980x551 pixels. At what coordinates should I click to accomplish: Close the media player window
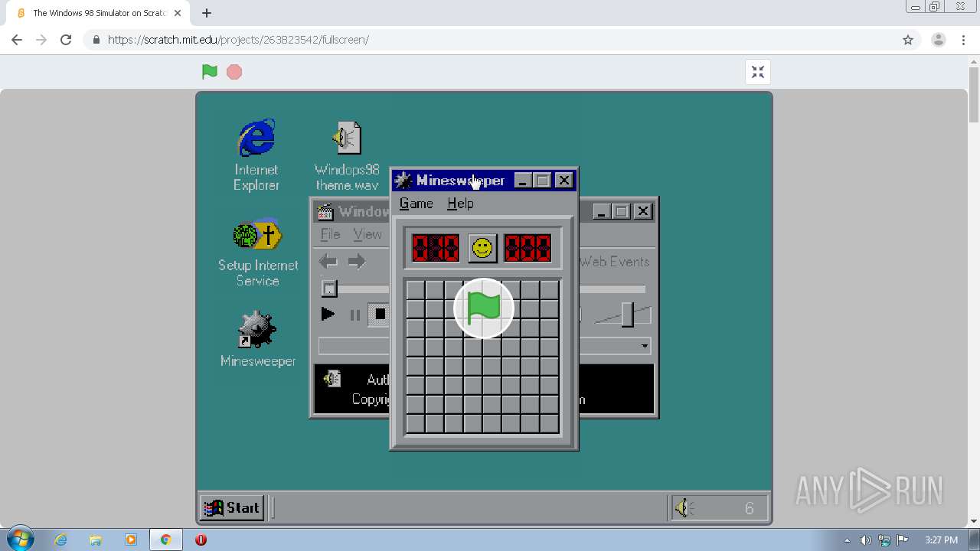(x=643, y=211)
